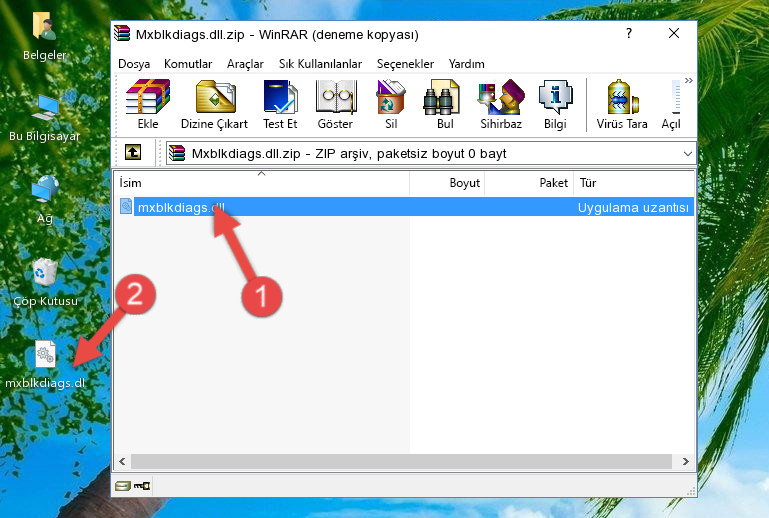Click the drive icon in status bar
Viewport: 769px width, 518px height.
pos(123,486)
